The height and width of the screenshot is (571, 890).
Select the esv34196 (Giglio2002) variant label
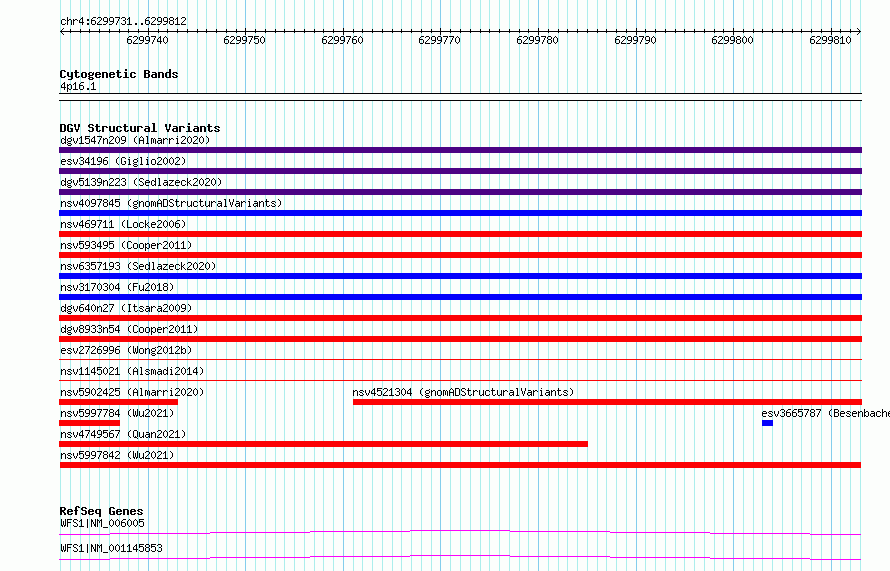pyautogui.click(x=123, y=161)
